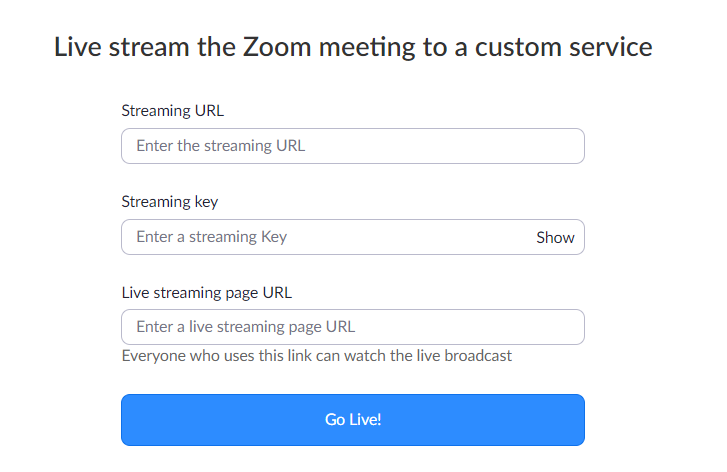Image resolution: width=727 pixels, height=472 pixels.
Task: Click the "Enter a streaming Key" placeholder
Action: (x=211, y=237)
